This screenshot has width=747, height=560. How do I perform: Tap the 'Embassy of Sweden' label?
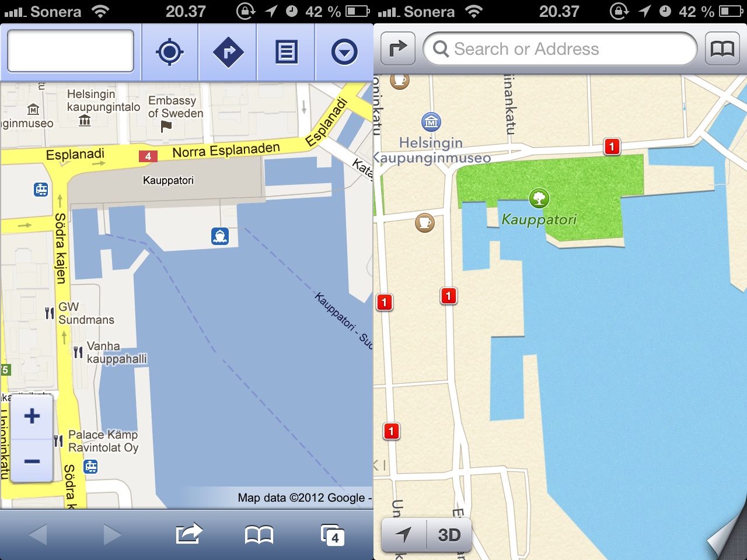[176, 107]
